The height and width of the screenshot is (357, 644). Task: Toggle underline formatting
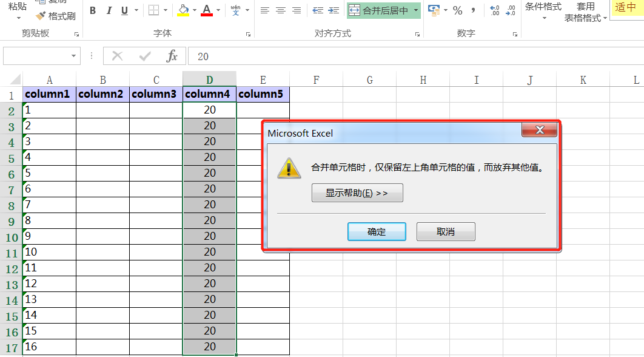(x=124, y=10)
